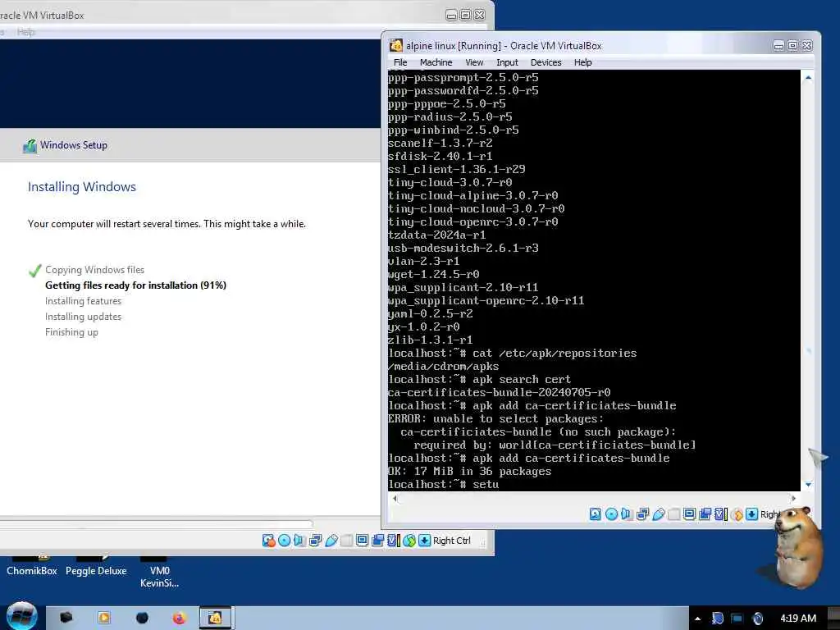
Task: Click the shield tray icon in notification area
Action: tap(717, 619)
